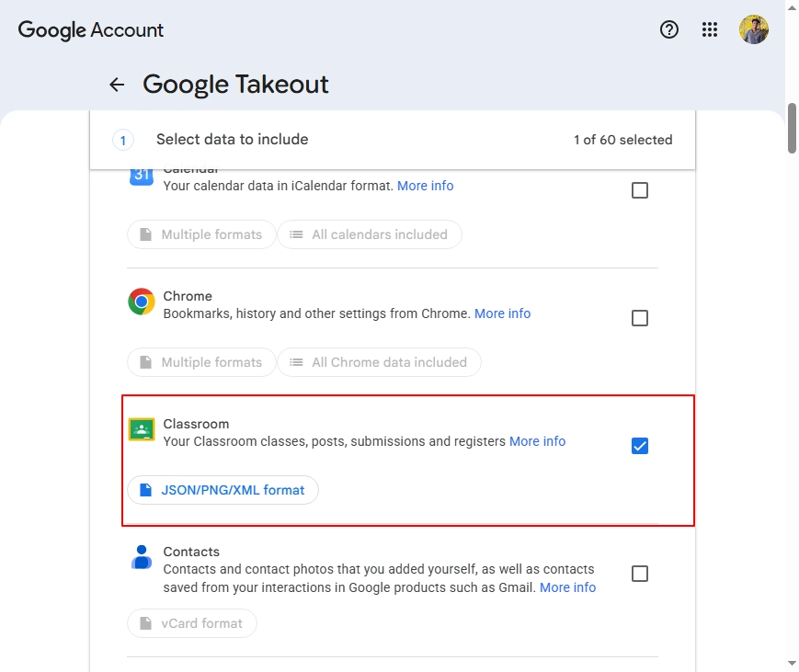Open the All calendars included list button
This screenshot has height=672, width=799.
pos(370,234)
